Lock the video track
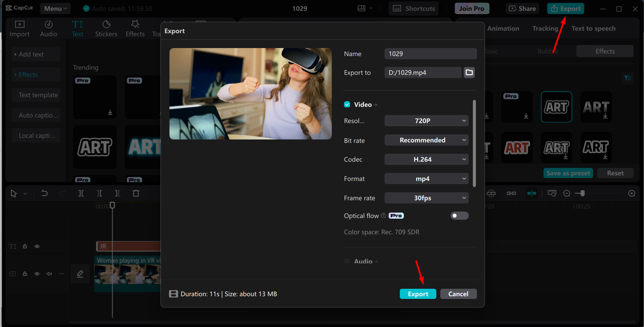644x327 pixels. tap(25, 274)
